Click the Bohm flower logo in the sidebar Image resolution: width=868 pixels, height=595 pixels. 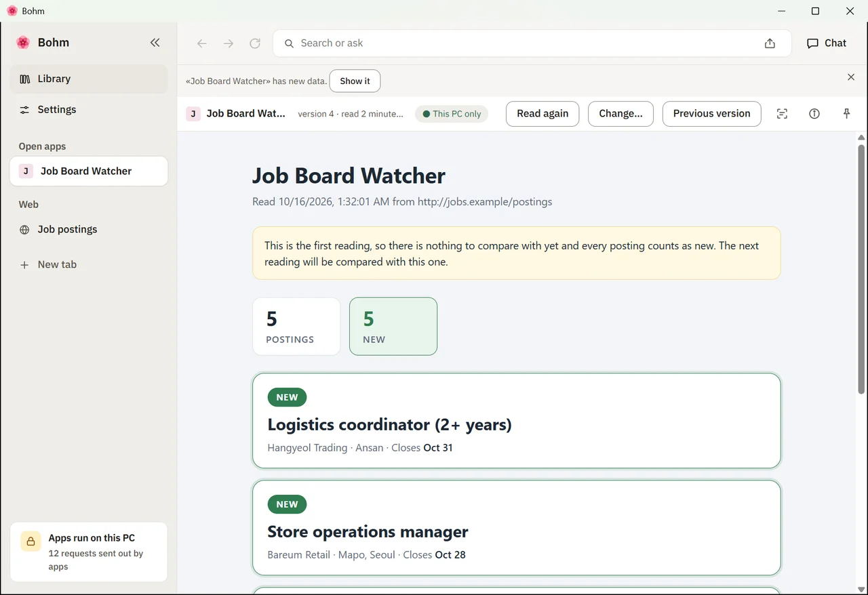(23, 43)
